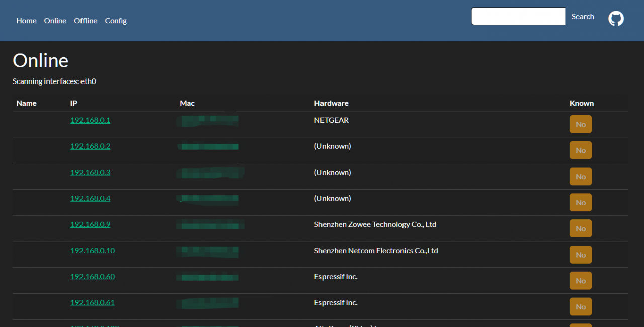Focus the search input field
The width and height of the screenshot is (644, 327).
(x=518, y=16)
